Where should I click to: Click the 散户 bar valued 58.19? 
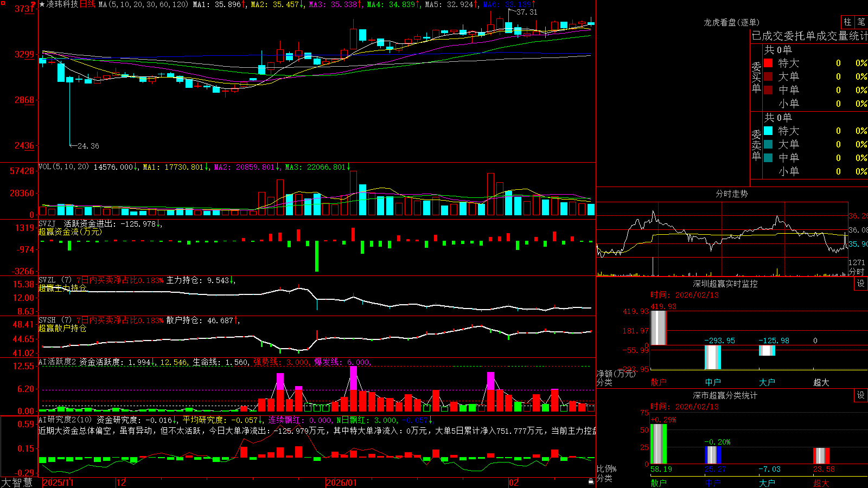click(x=659, y=444)
